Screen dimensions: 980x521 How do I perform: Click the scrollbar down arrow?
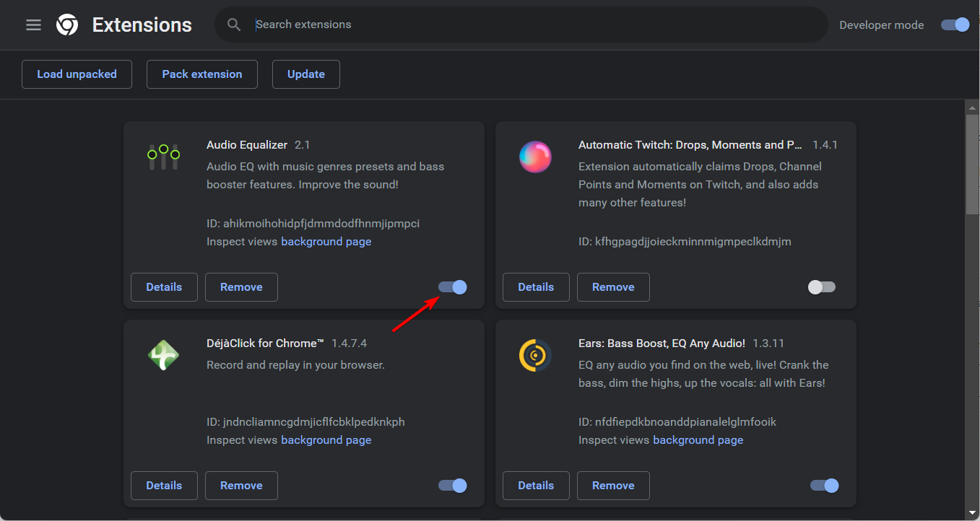point(972,514)
